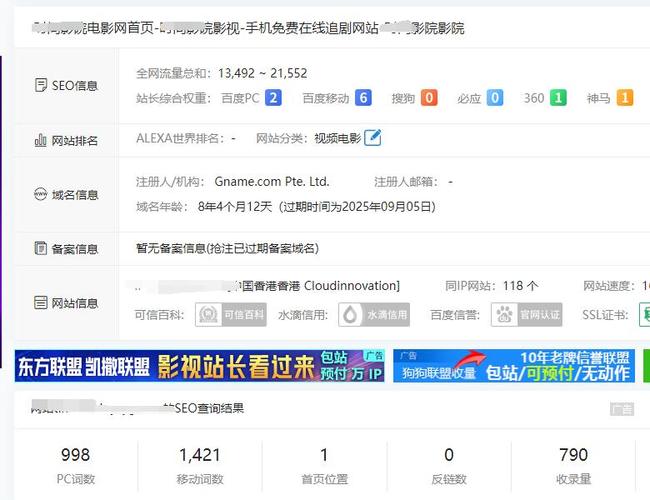Click the 必应 weight badge 0
Viewport: 650px width, 500px height.
[x=495, y=98]
